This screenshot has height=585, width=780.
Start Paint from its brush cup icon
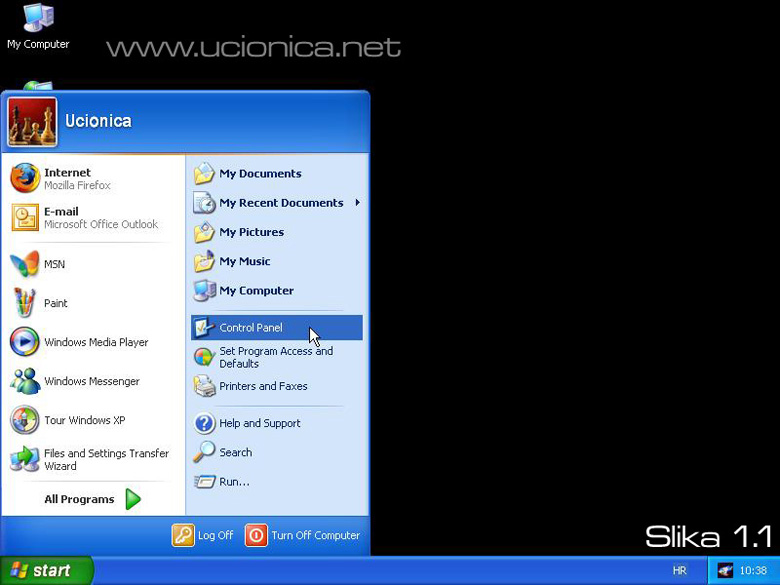24,302
